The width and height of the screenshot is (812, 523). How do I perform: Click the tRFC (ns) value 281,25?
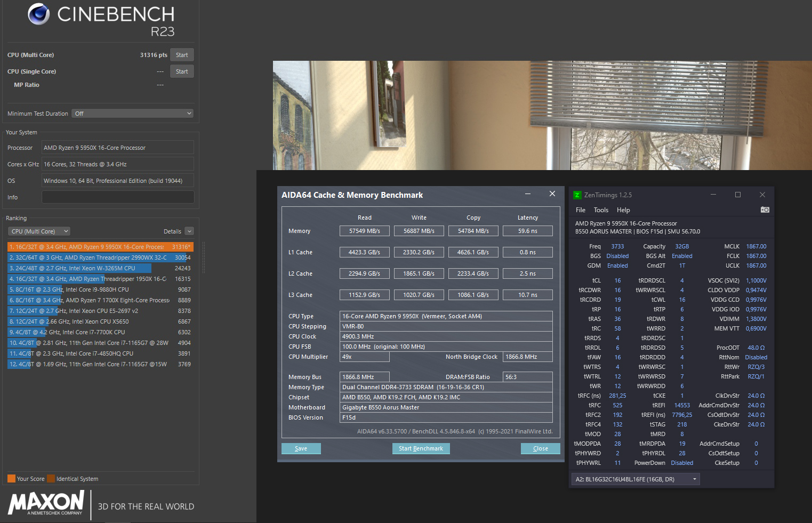617,396
